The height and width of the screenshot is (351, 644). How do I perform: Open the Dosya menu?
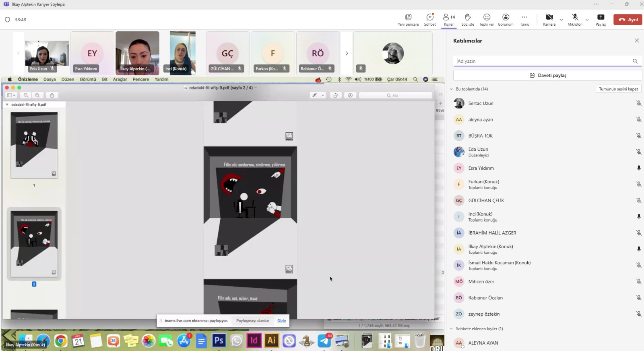point(50,80)
